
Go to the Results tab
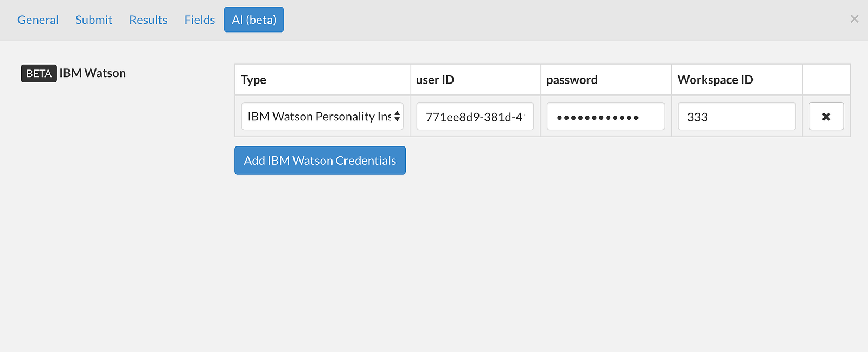click(x=148, y=20)
